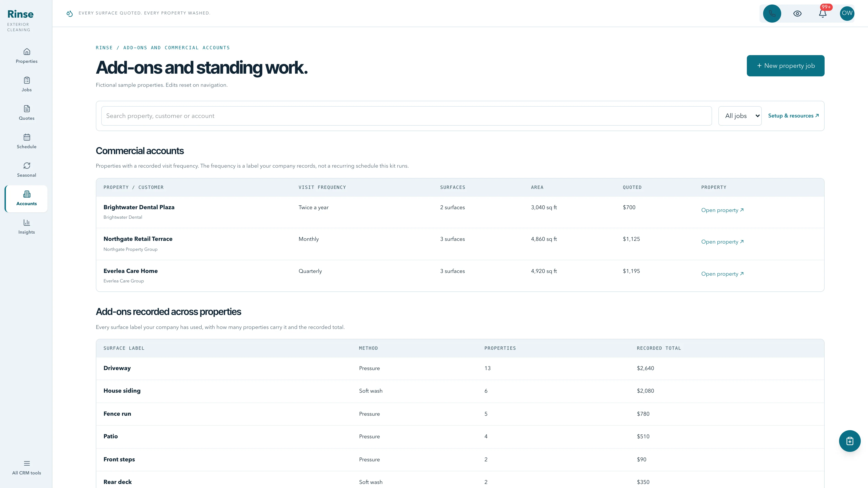This screenshot has height=488, width=868.
Task: Click New property job button
Action: click(x=785, y=66)
